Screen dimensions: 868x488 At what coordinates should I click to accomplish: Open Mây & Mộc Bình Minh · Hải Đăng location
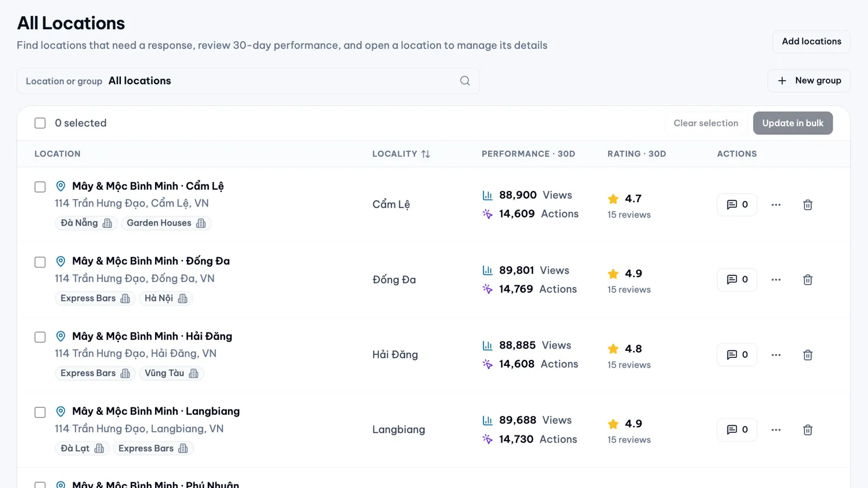(x=152, y=336)
